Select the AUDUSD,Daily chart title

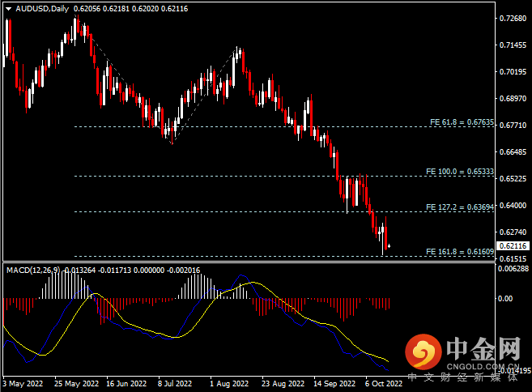(42, 9)
